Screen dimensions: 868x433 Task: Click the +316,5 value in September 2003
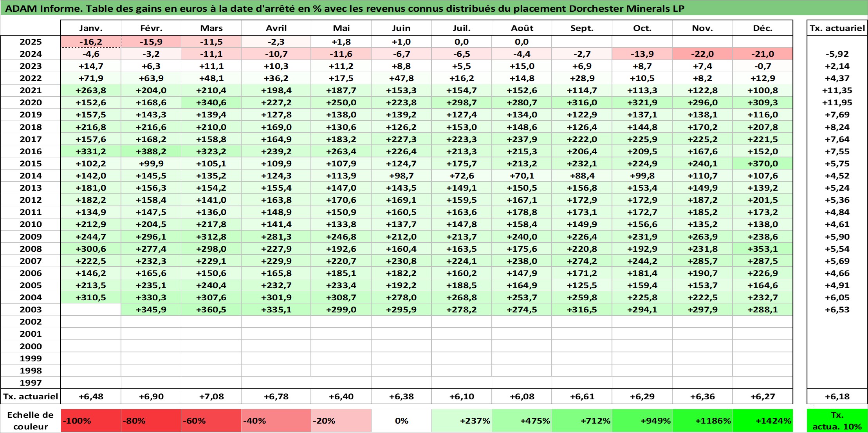[x=582, y=310]
